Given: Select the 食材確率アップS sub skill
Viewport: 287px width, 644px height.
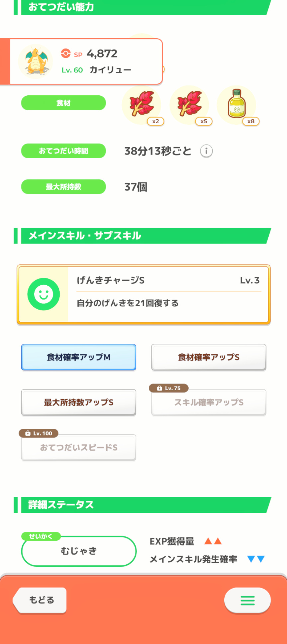Looking at the screenshot, I should 209,357.
